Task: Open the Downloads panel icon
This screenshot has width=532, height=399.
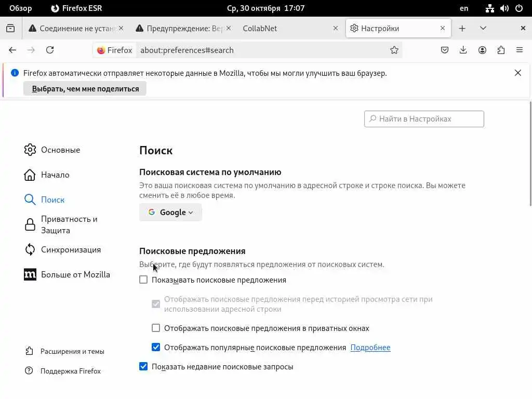Action: point(463,50)
